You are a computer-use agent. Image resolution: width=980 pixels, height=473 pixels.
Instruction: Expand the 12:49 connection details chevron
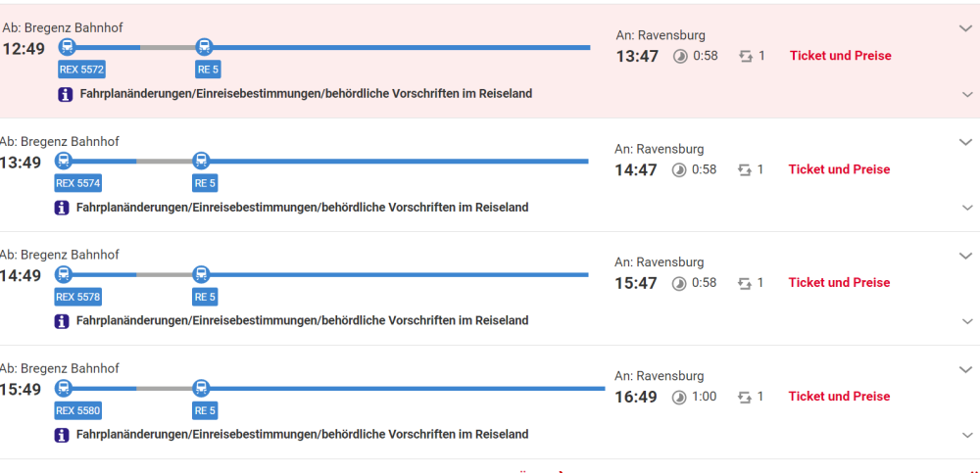pos(965,28)
